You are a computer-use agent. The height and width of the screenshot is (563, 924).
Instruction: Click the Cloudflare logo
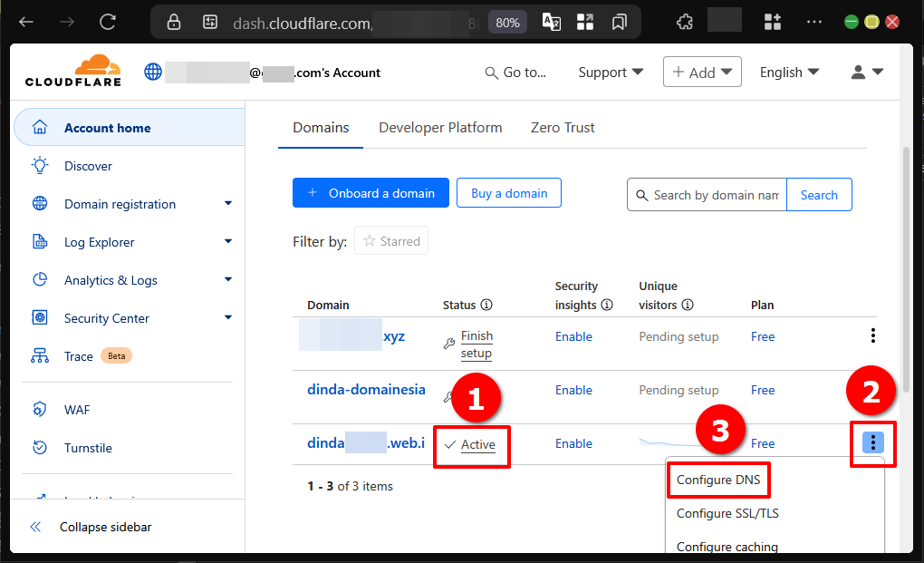(x=73, y=71)
